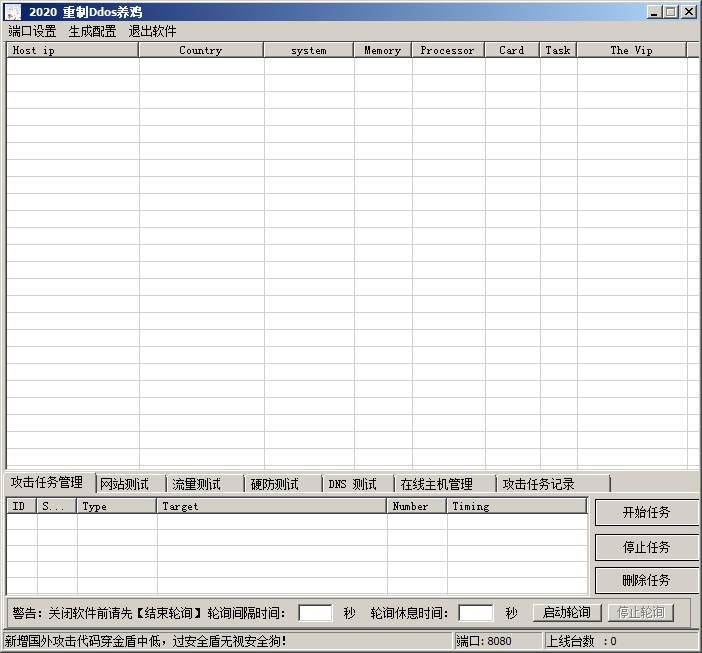Open the 生成配置 menu
The width and height of the screenshot is (702, 653).
point(92,31)
